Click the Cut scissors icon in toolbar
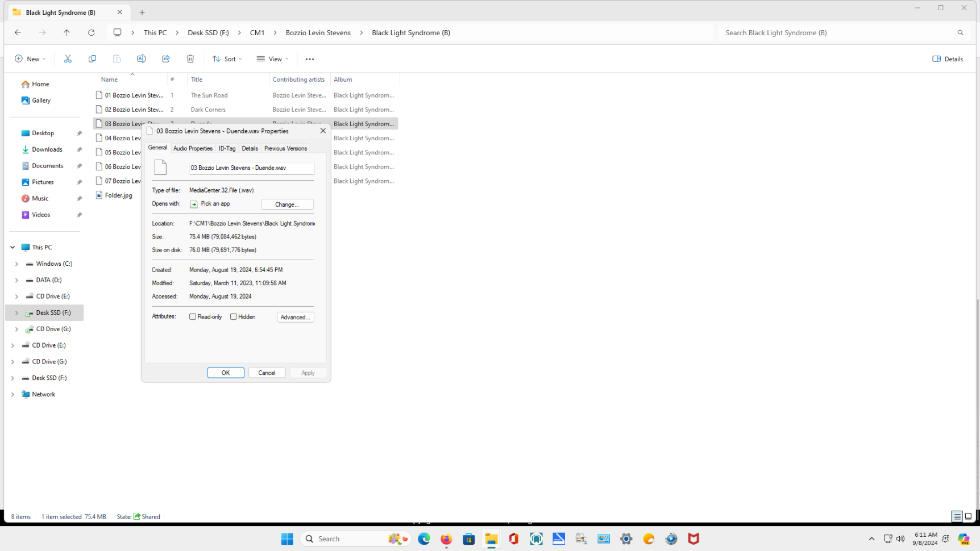Image resolution: width=980 pixels, height=551 pixels. coord(68,59)
